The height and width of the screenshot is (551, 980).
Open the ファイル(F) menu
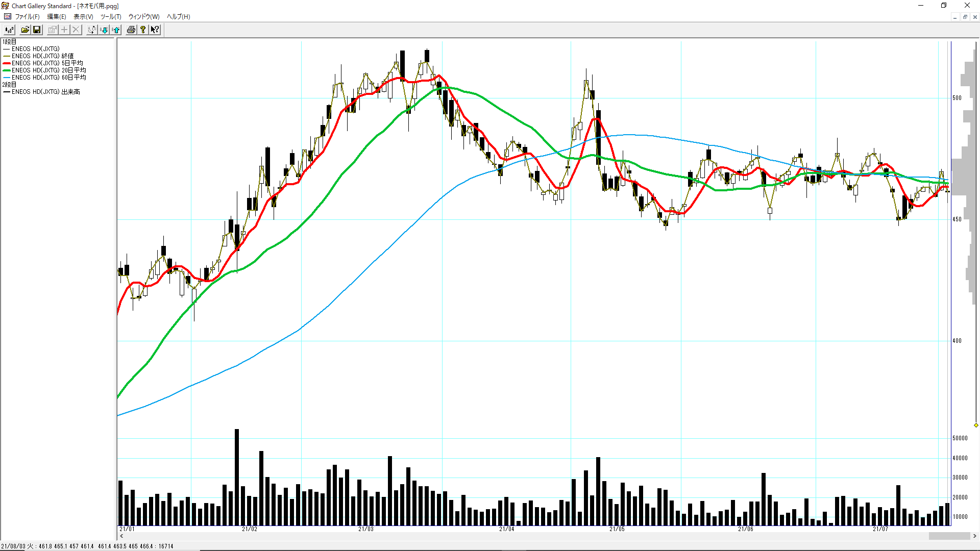(27, 17)
